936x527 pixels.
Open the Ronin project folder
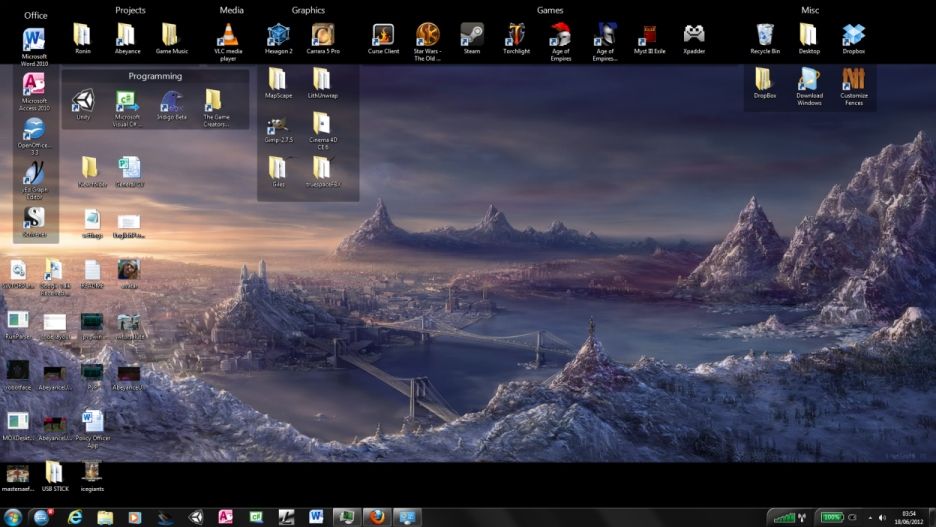click(82, 39)
